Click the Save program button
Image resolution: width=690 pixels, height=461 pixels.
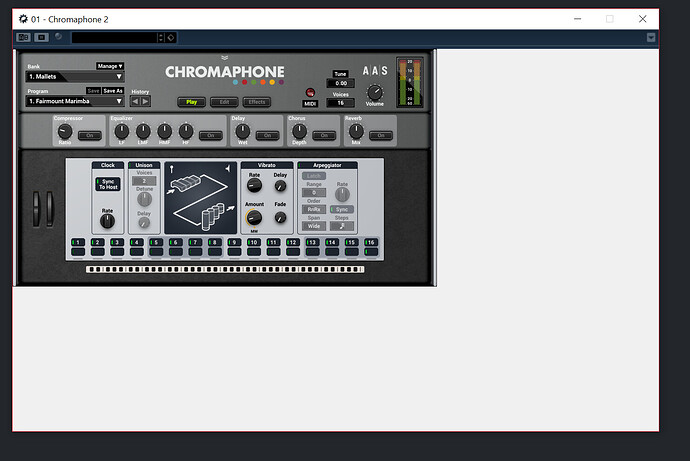pos(93,91)
